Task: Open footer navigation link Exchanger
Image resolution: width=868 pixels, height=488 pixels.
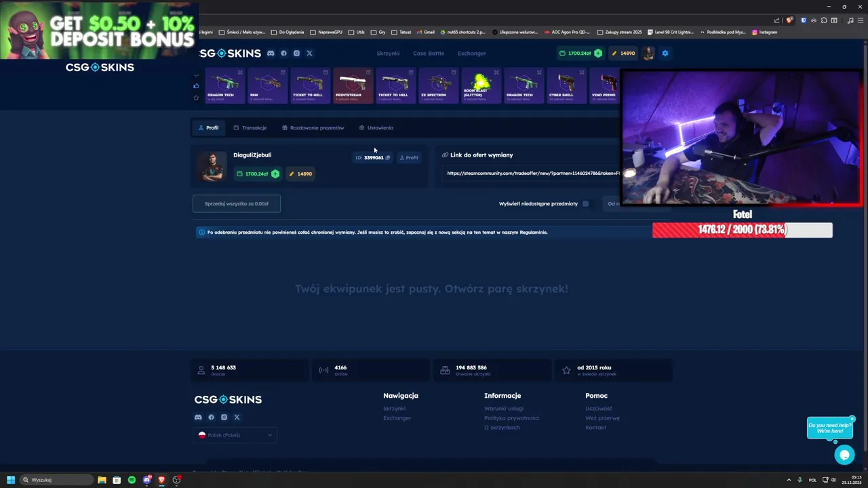Action: click(397, 418)
